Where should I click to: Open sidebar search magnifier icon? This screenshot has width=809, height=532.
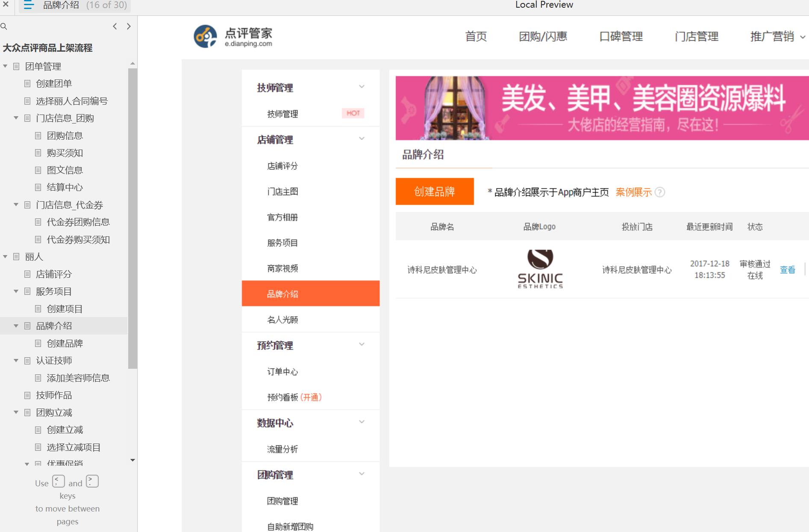click(4, 26)
